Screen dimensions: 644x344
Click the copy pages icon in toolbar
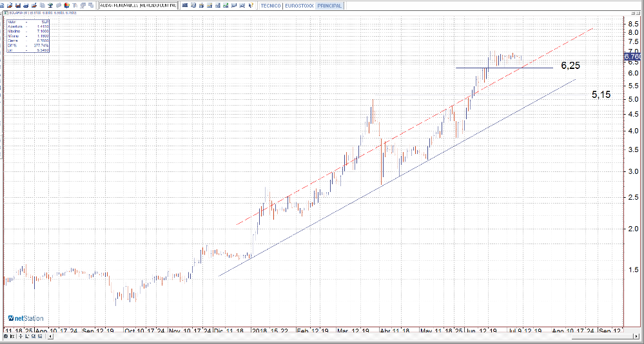pyautogui.click(x=43, y=5)
